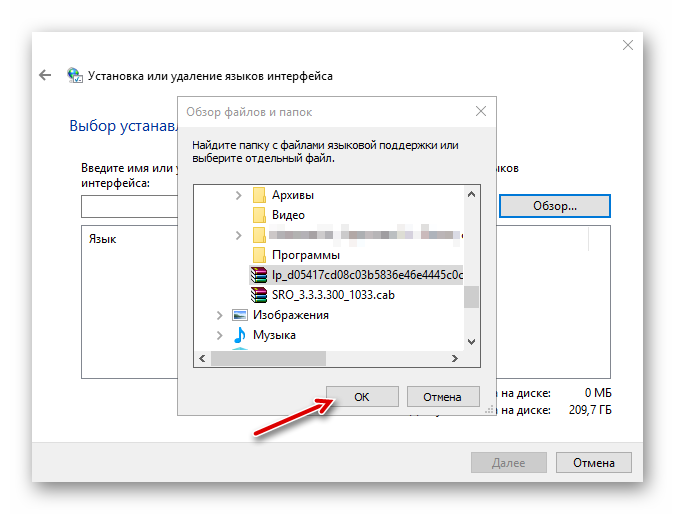
Task: Click the 0 МБ disk size value
Action: tap(598, 393)
